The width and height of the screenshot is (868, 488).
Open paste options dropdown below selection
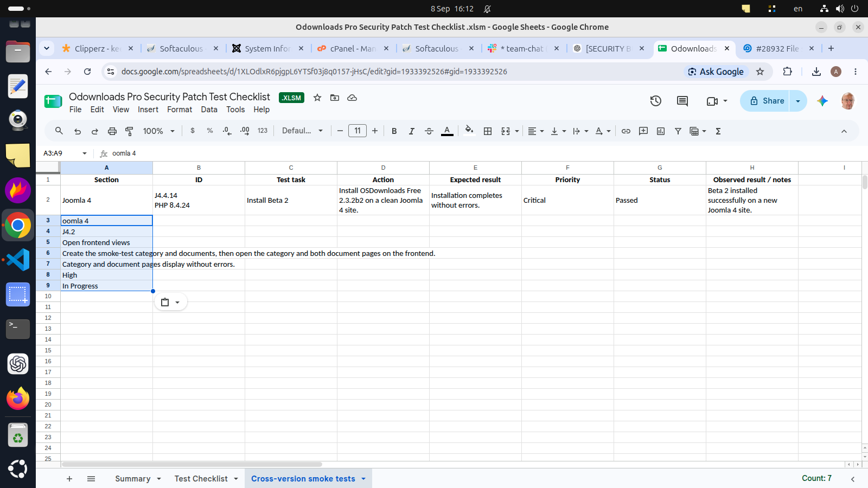point(171,303)
